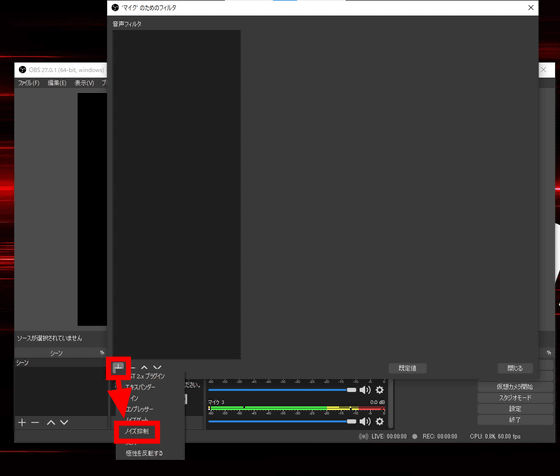This screenshot has height=476, width=560.
Task: Open OBS 設定 settings button
Action: tap(515, 409)
